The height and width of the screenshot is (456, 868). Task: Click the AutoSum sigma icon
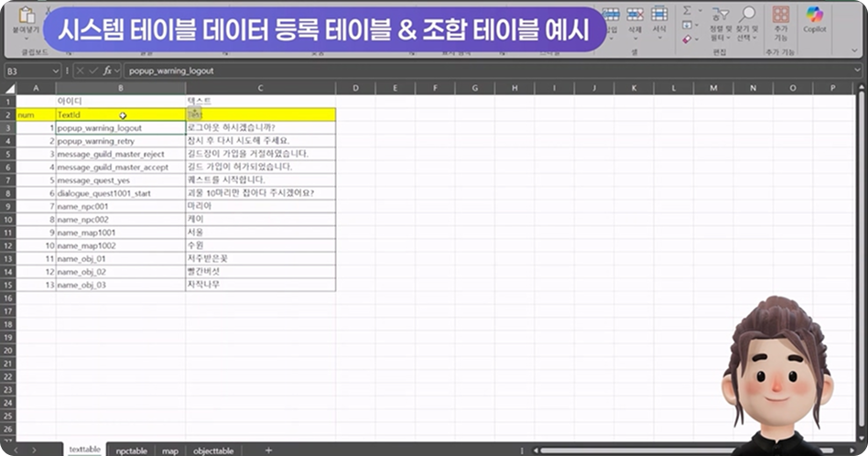688,11
